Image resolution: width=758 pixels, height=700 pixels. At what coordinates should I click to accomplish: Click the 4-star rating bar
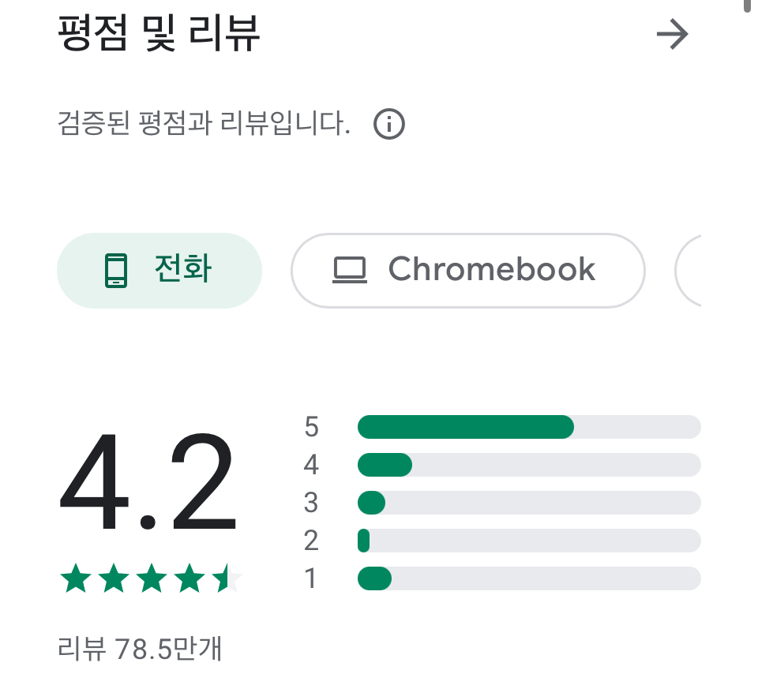tap(529, 465)
